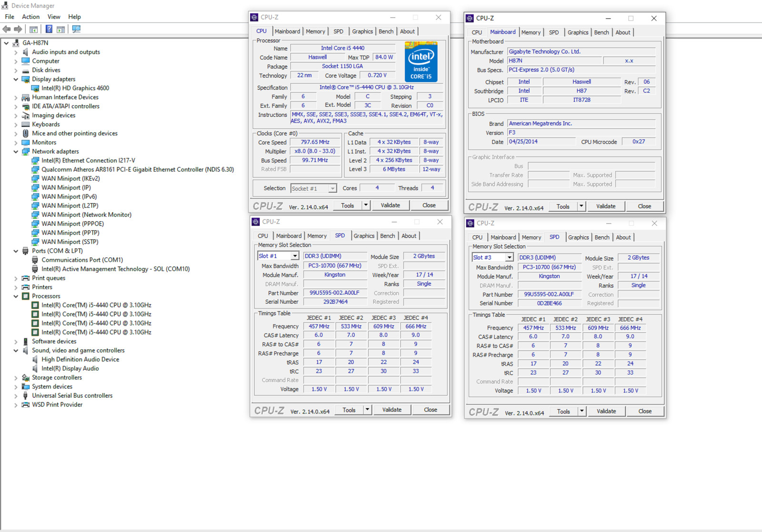Select the Intel(R) HD Graphics 4600 device
This screenshot has width=762, height=532.
coord(75,88)
